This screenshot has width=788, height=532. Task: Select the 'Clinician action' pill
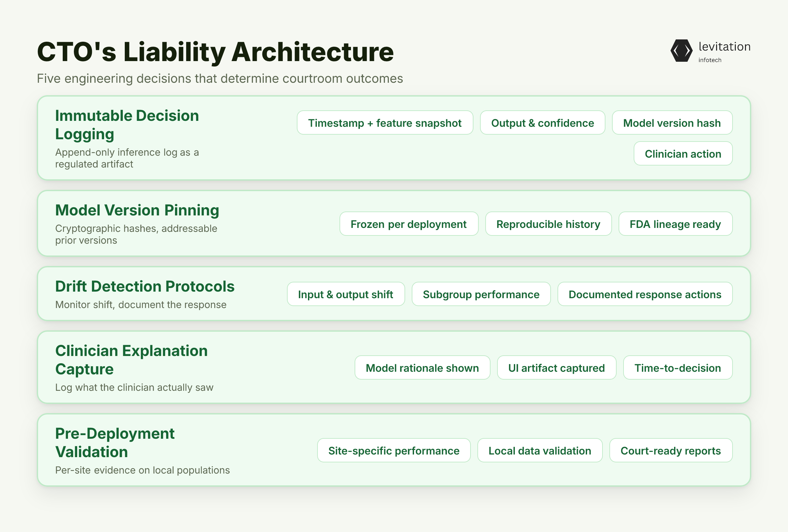683,154
